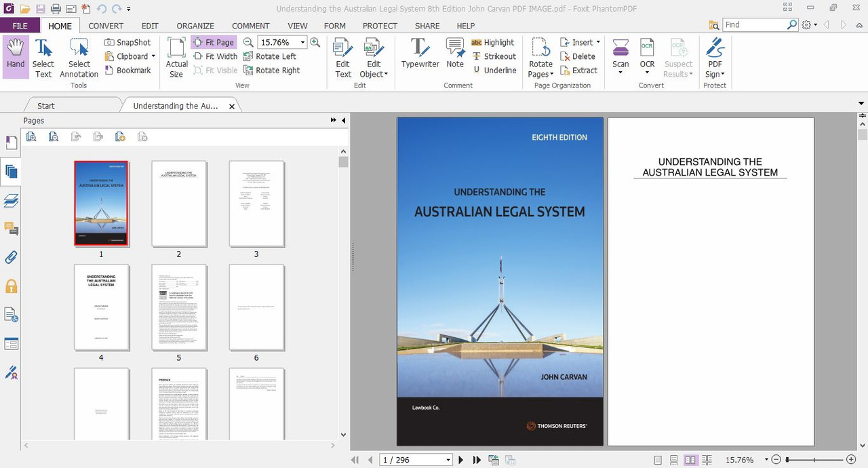Close the Understanding the Au... document tab
This screenshot has height=468, width=868.
232,106
